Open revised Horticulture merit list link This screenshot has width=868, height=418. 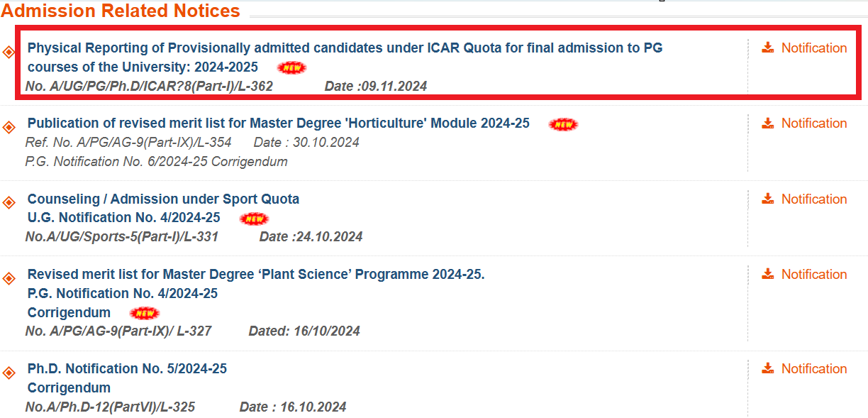pyautogui.click(x=278, y=123)
